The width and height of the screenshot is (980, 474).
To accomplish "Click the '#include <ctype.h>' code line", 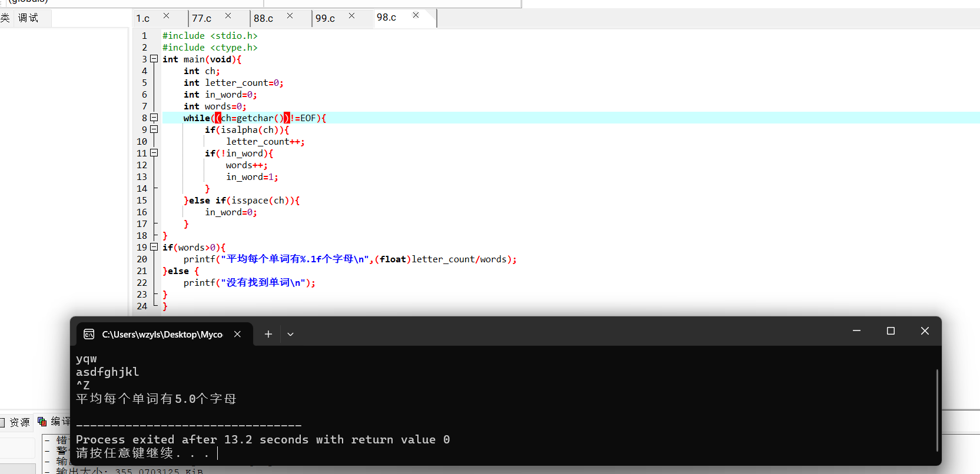I will click(210, 47).
